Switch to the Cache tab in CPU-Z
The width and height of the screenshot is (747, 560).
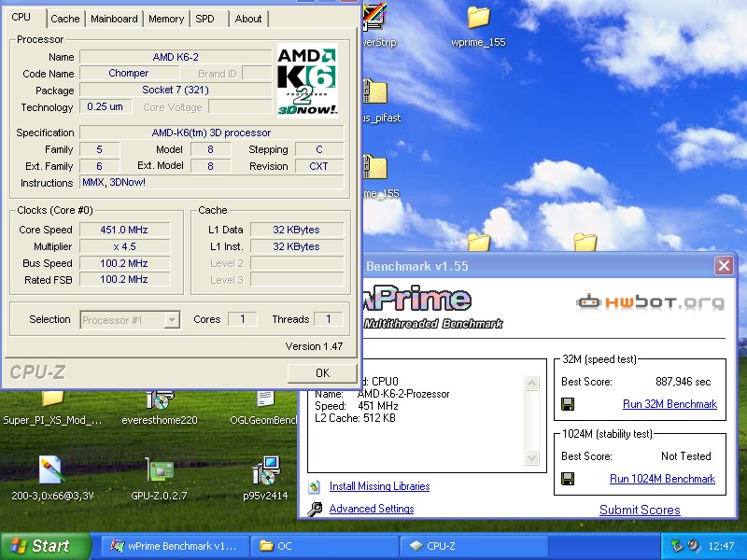coord(64,19)
